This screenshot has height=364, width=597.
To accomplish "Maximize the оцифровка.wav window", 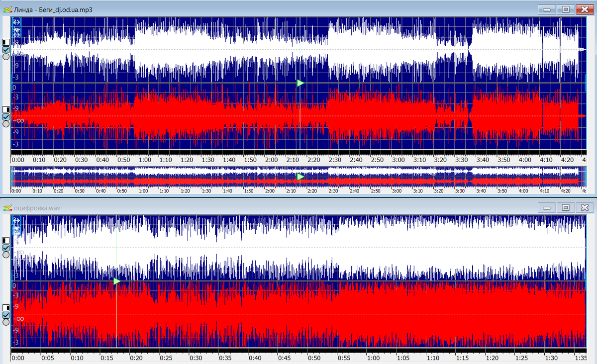I will tap(566, 207).
